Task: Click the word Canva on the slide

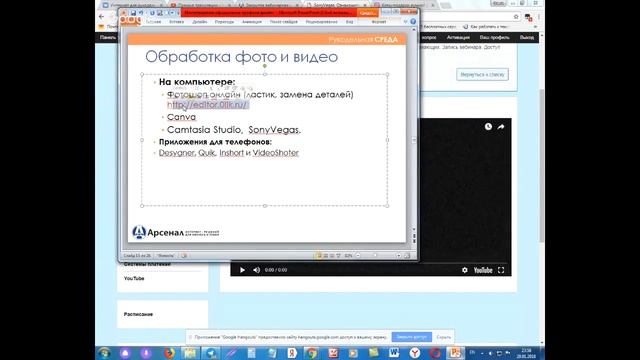Action: pyautogui.click(x=181, y=117)
